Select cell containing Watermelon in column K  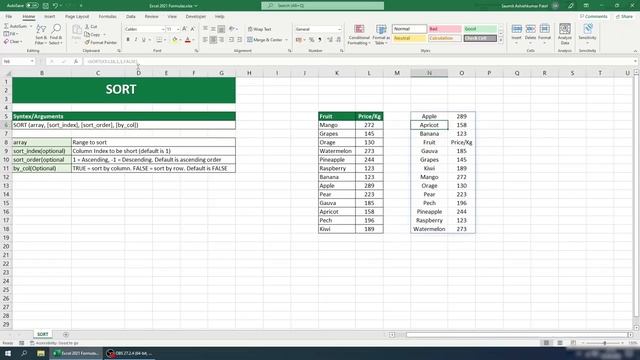pos(337,151)
